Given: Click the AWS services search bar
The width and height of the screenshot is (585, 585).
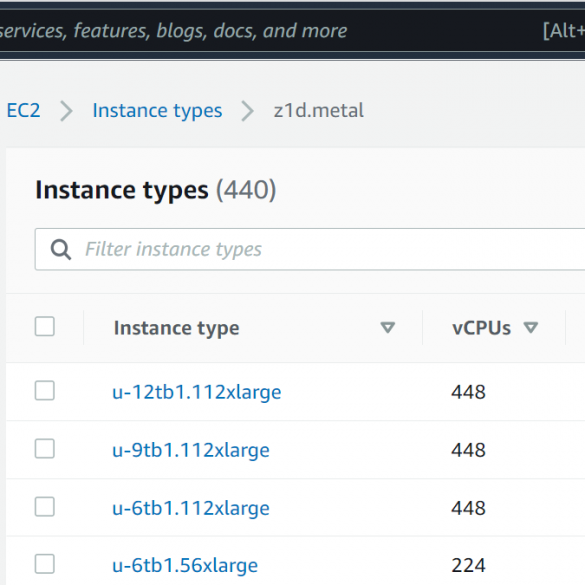Looking at the screenshot, I should pos(292,31).
